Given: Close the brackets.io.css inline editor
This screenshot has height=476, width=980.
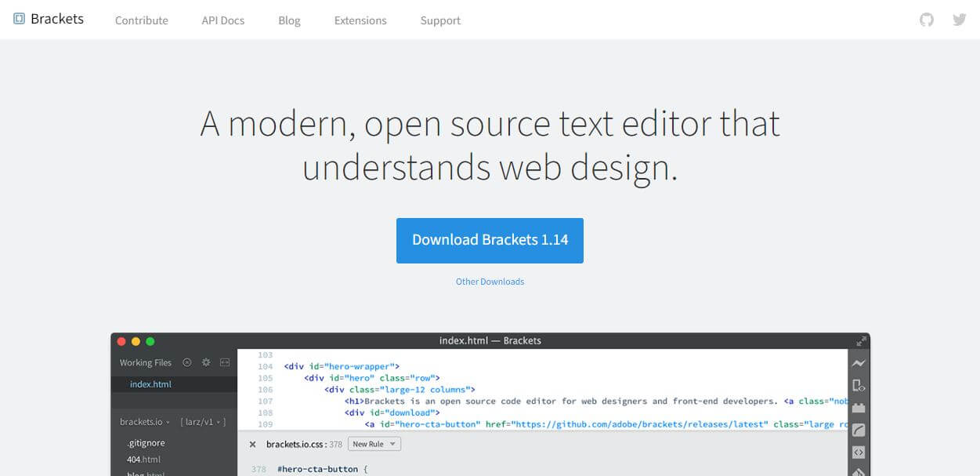Looking at the screenshot, I should click(x=252, y=445).
